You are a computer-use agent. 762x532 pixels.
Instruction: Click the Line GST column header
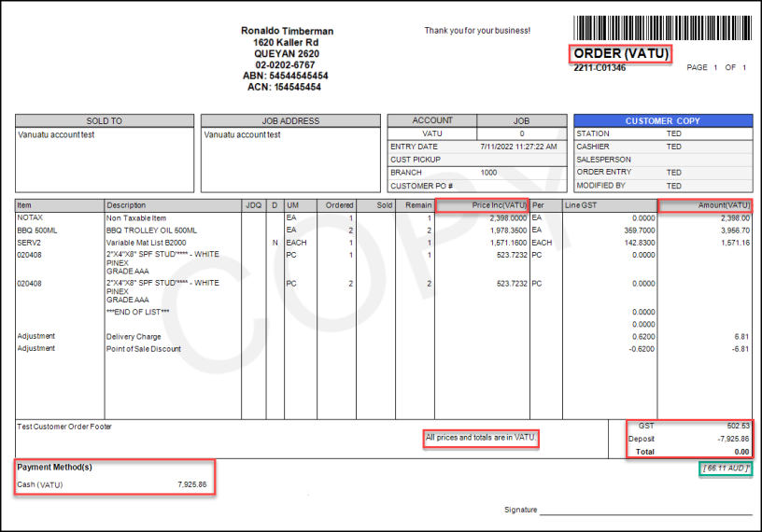[x=610, y=205]
